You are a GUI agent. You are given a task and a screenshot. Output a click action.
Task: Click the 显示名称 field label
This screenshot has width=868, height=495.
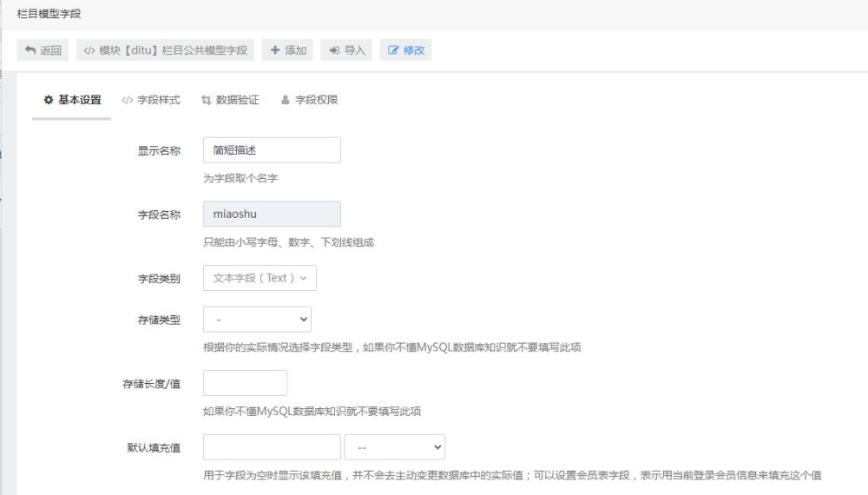[159, 150]
